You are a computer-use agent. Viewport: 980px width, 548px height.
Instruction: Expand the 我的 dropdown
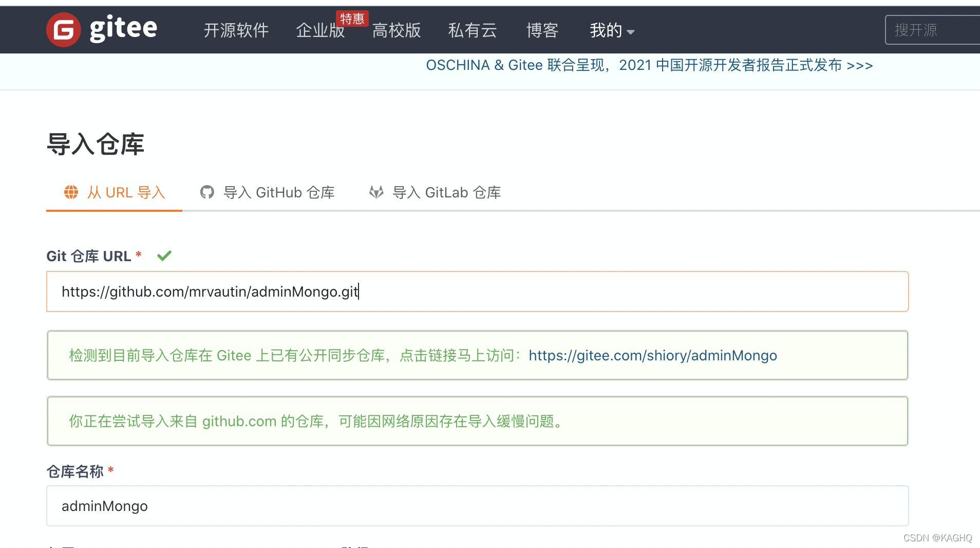(612, 30)
